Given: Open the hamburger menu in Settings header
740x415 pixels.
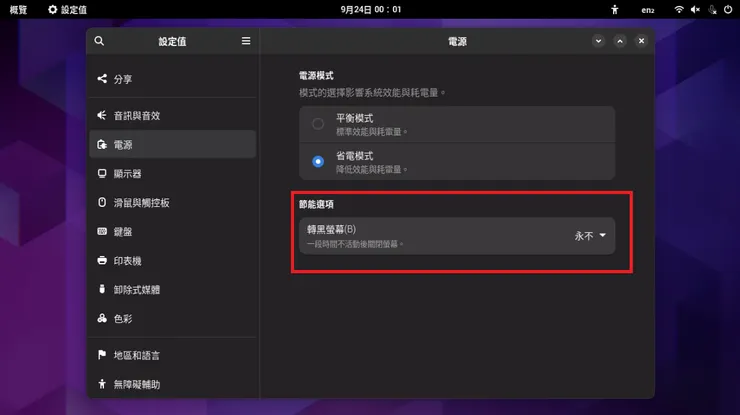Looking at the screenshot, I should click(x=246, y=41).
